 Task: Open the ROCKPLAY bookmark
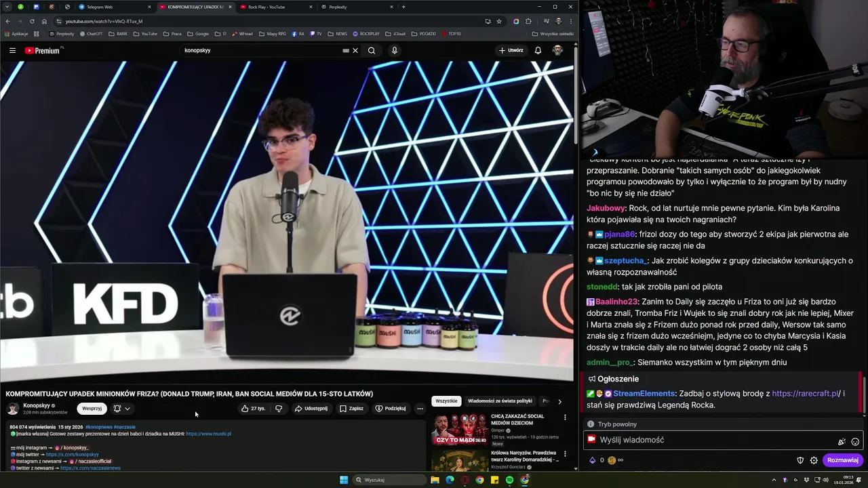coord(366,33)
